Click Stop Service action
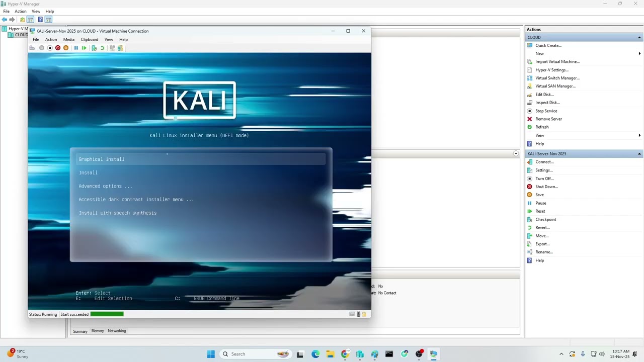The height and width of the screenshot is (362, 644). pyautogui.click(x=546, y=111)
